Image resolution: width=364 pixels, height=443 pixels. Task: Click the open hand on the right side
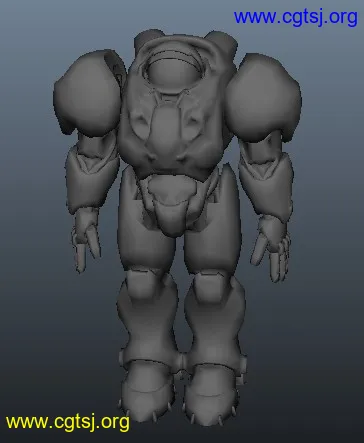271,248
